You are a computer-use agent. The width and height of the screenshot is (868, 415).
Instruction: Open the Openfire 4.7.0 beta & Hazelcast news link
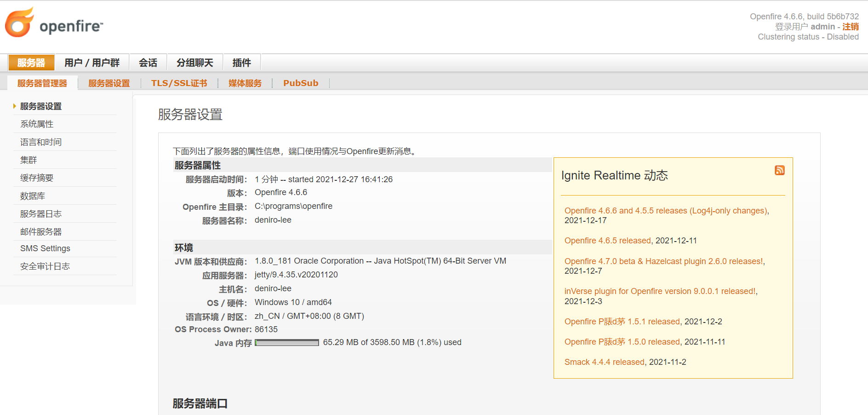pyautogui.click(x=664, y=261)
